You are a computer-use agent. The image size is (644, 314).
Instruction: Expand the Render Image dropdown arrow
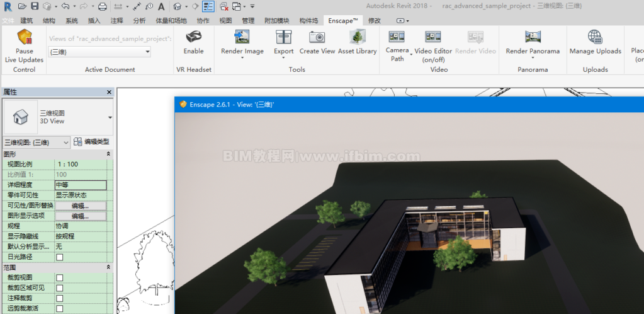[x=242, y=58]
